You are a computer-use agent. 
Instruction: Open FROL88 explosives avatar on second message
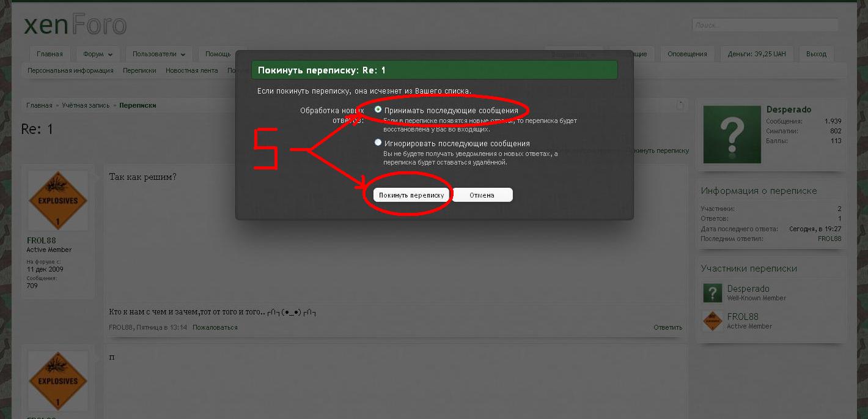(58, 380)
